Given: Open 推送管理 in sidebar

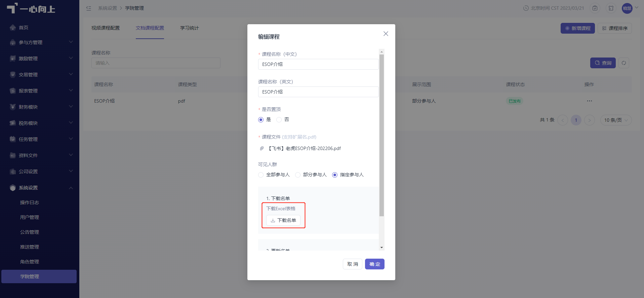Looking at the screenshot, I should click(x=30, y=247).
